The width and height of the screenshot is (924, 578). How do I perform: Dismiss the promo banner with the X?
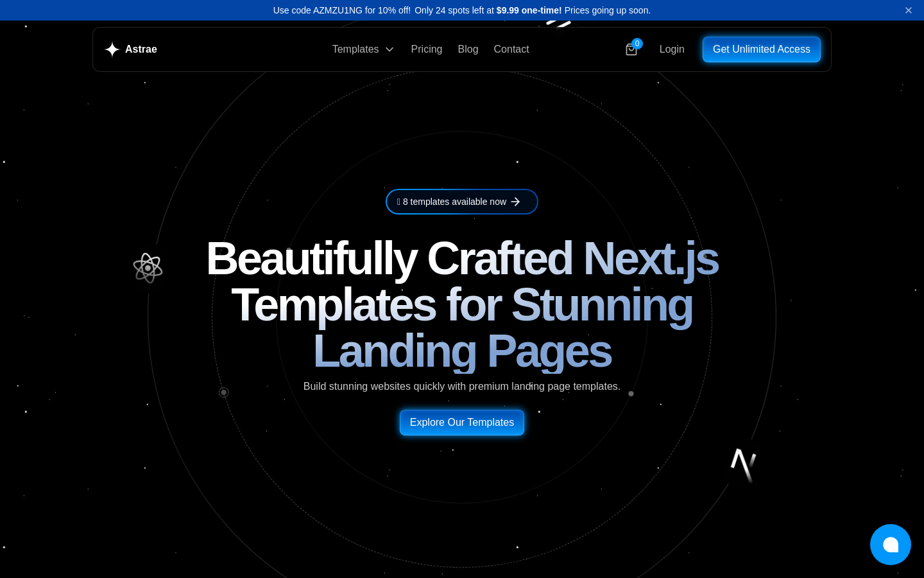(x=909, y=10)
